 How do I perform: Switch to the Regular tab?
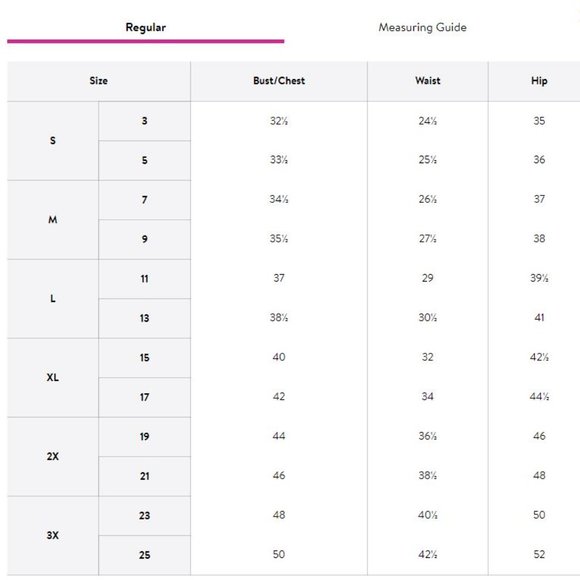point(145,27)
